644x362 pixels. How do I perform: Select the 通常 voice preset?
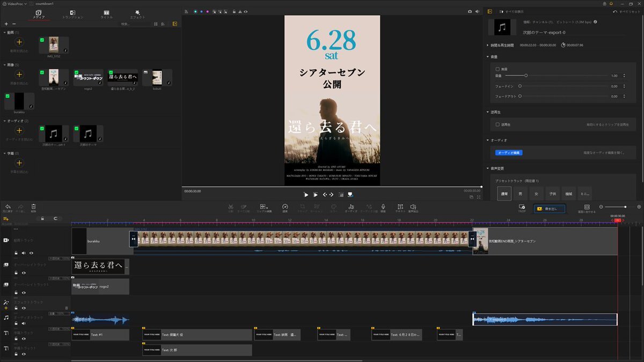pos(504,193)
